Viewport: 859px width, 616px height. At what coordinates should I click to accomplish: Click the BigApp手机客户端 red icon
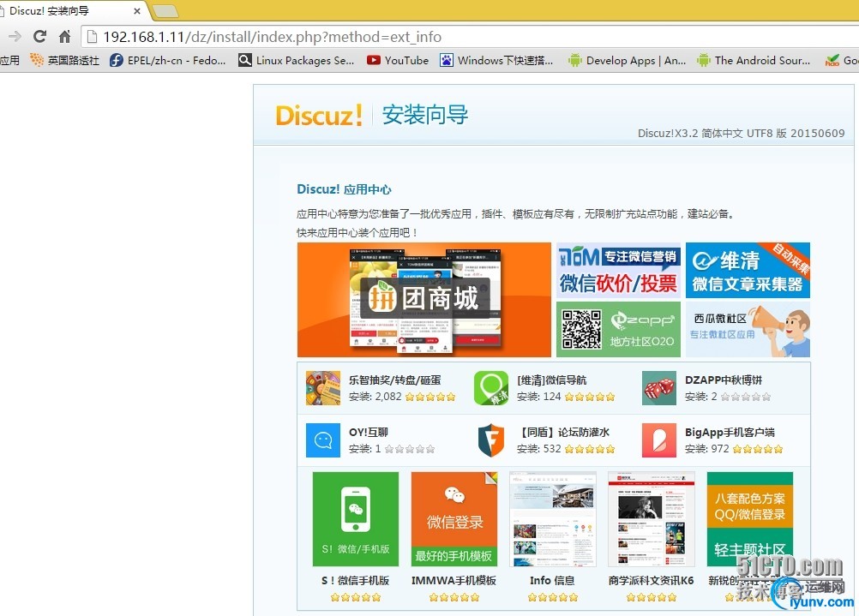(x=659, y=440)
